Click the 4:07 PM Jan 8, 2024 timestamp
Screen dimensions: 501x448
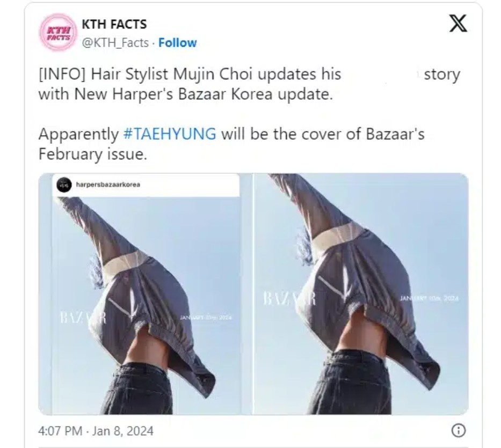click(96, 431)
